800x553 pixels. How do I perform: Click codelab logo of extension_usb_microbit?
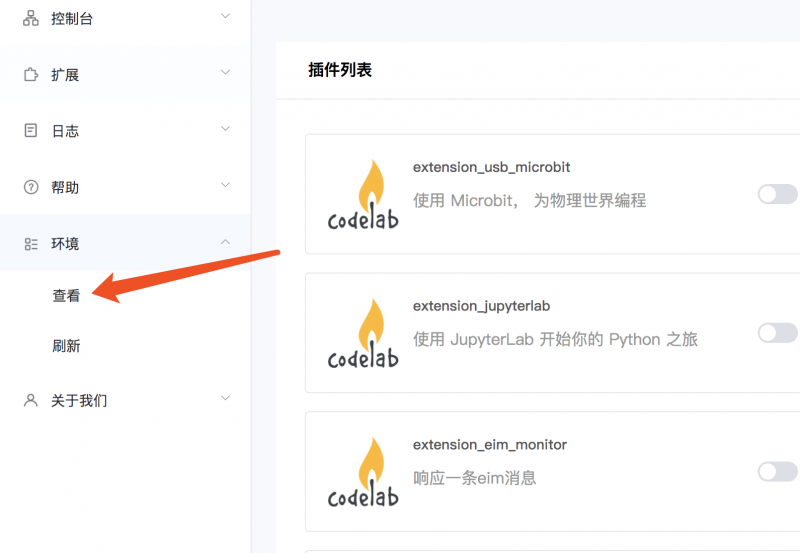[363, 194]
